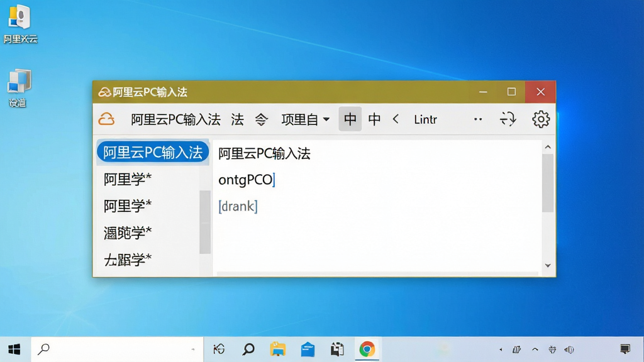644x362 pixels.
Task: Select the last list item ending 踞学*
Action: [x=128, y=260]
